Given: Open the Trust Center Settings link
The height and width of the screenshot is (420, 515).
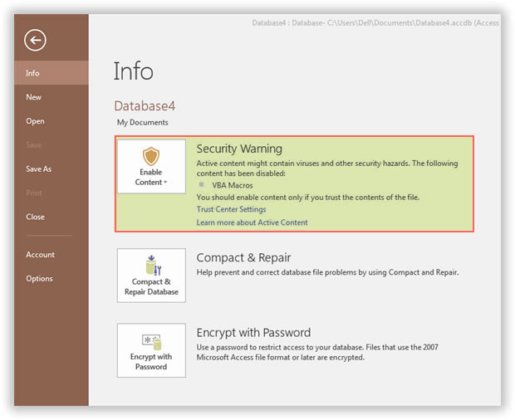Looking at the screenshot, I should 231,209.
